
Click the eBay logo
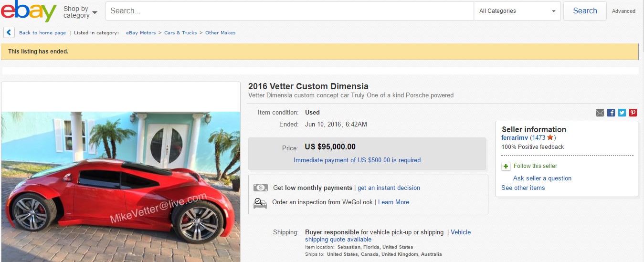pos(29,11)
